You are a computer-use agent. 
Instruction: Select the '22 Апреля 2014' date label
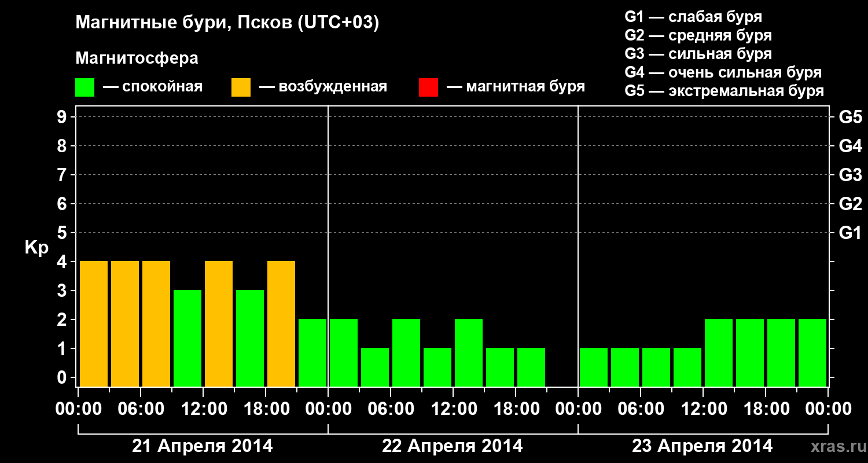tap(453, 446)
